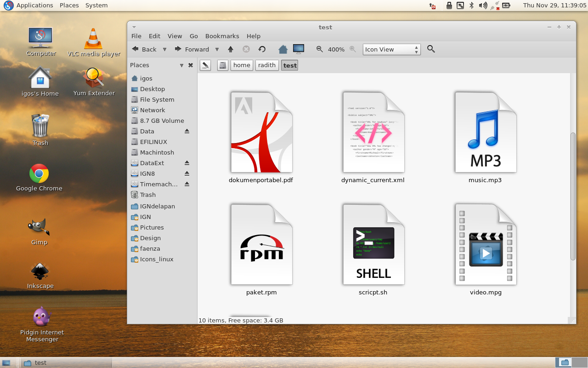Open the Icon View mode combo box
Viewport: 588px width, 368px height.
point(391,49)
